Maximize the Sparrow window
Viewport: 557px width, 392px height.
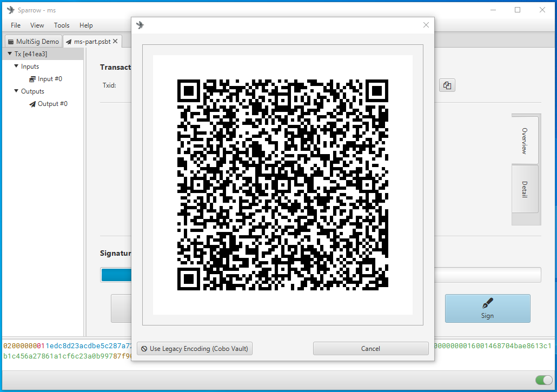click(x=518, y=10)
